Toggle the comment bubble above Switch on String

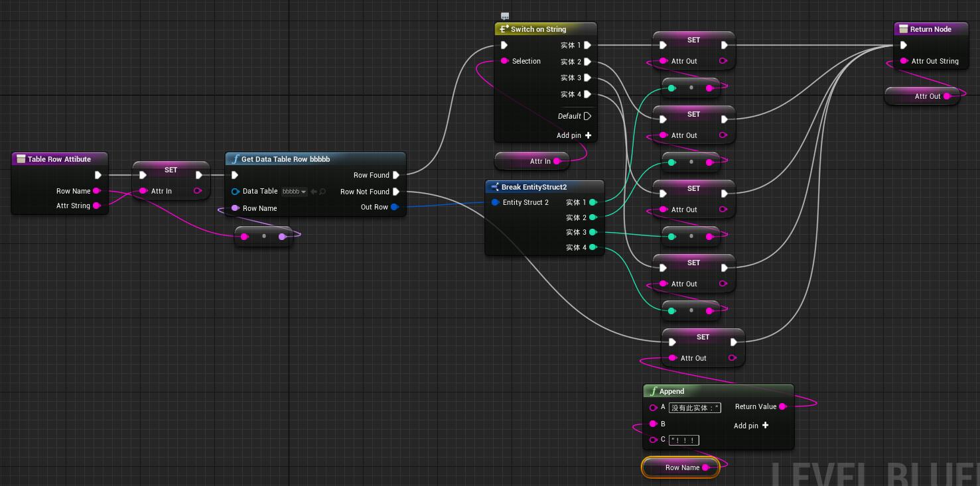pyautogui.click(x=505, y=16)
